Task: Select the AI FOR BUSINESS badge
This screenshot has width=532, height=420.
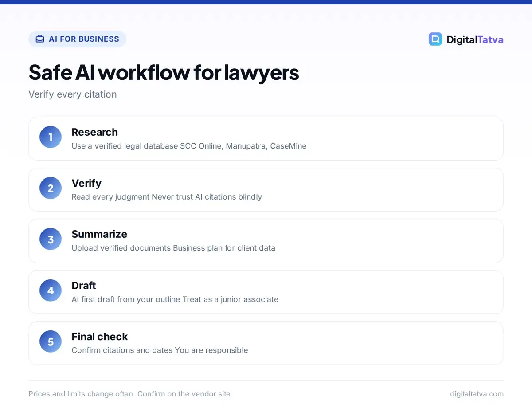Action: tap(77, 39)
